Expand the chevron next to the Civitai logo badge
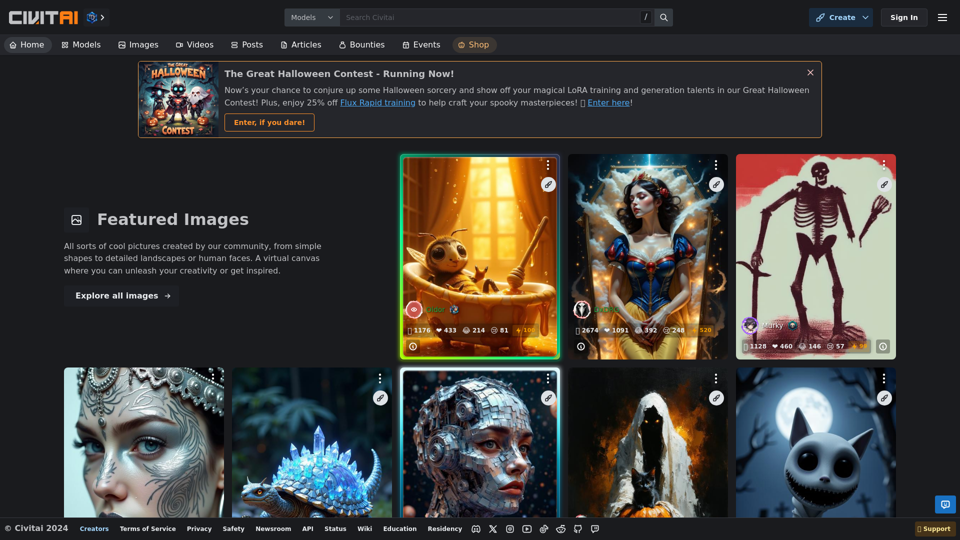This screenshot has width=960, height=540. 102,18
